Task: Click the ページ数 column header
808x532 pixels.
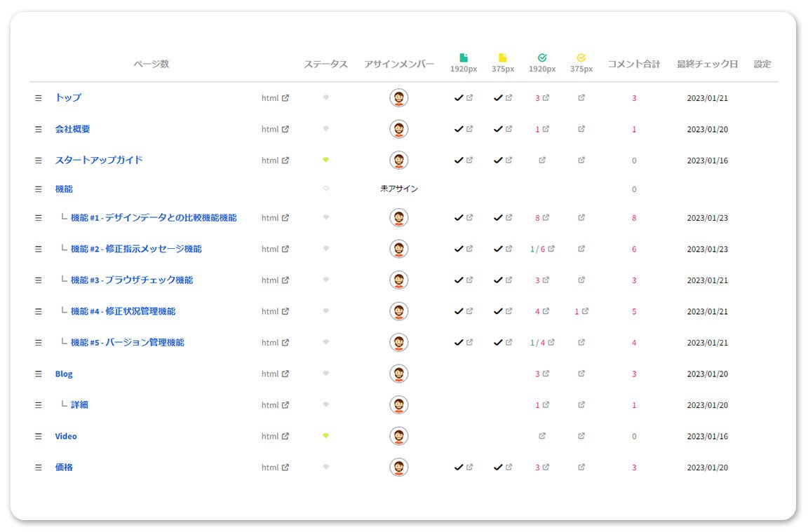Action: pos(151,64)
